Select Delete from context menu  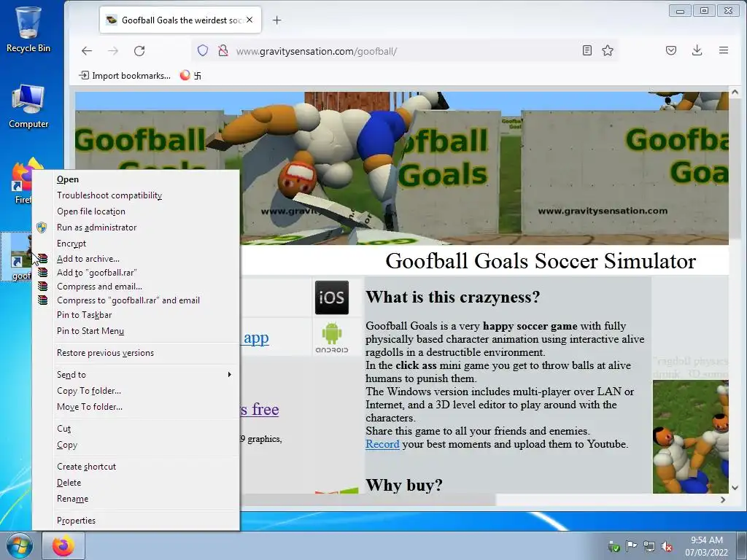136,483
